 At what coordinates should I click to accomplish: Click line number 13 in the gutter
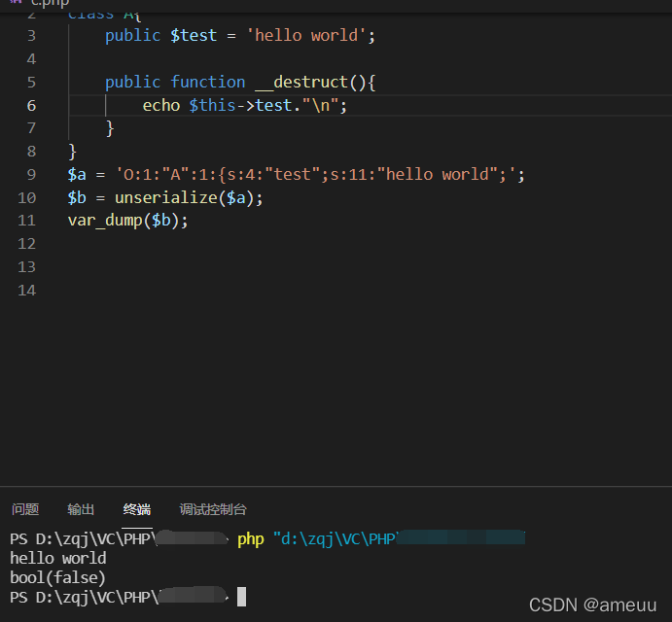27,267
